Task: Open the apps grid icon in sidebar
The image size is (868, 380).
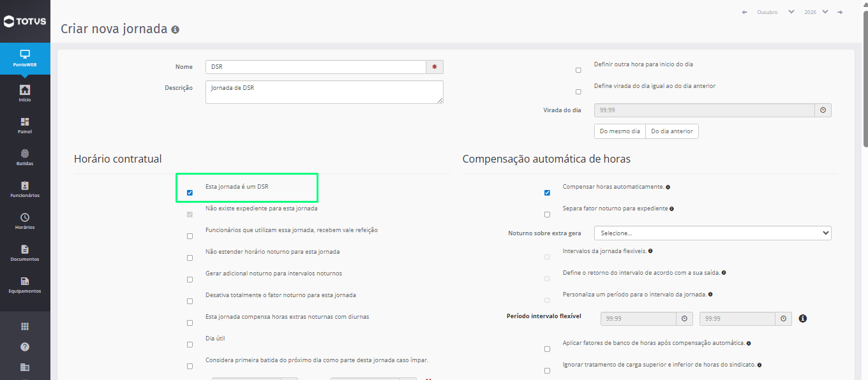Action: pos(25,326)
